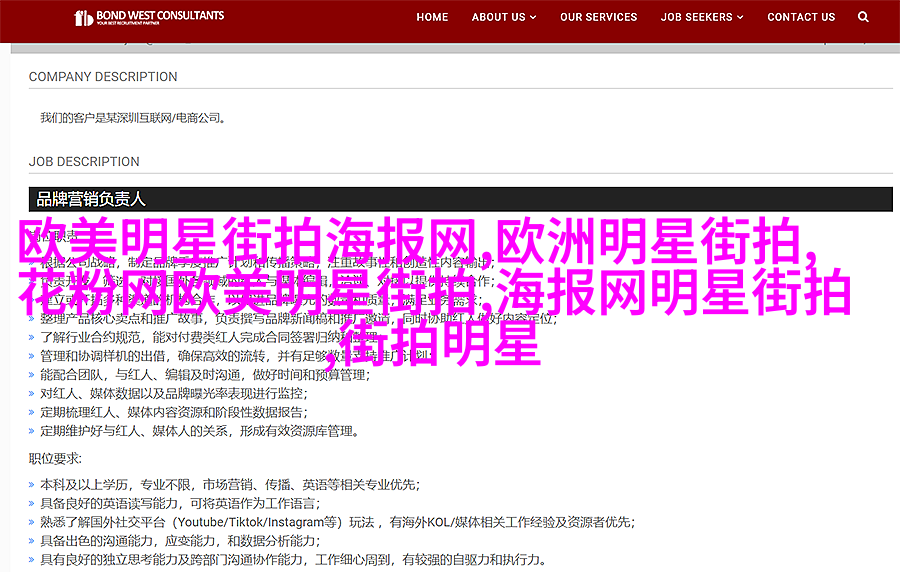Viewport: 900px width, 572px height.
Task: Select the COMPANY DESCRIPTION heading
Action: tap(103, 77)
